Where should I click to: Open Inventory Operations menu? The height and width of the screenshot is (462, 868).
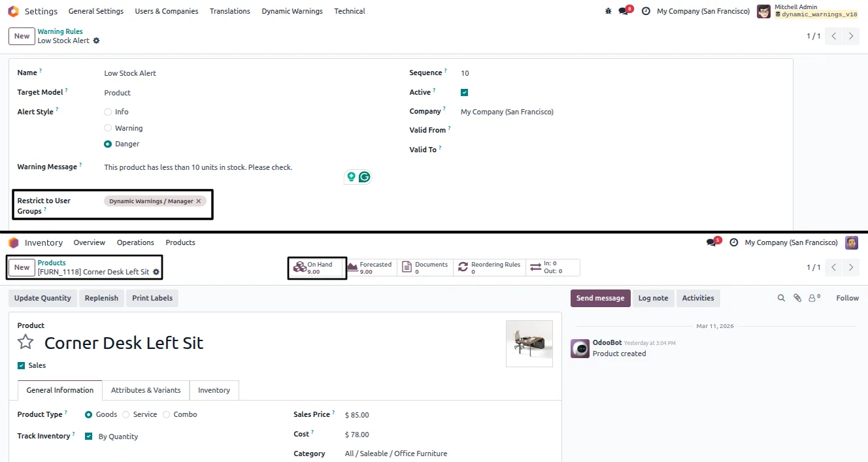point(135,242)
